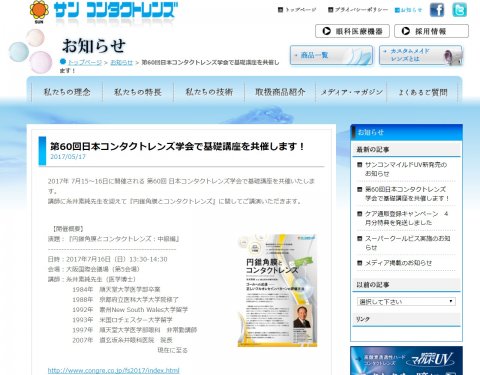Image resolution: width=480 pixels, height=375 pixels.
Task: Click the 円錐角膜とコンタクトレンズ flyer thumbnail
Action: point(277,290)
